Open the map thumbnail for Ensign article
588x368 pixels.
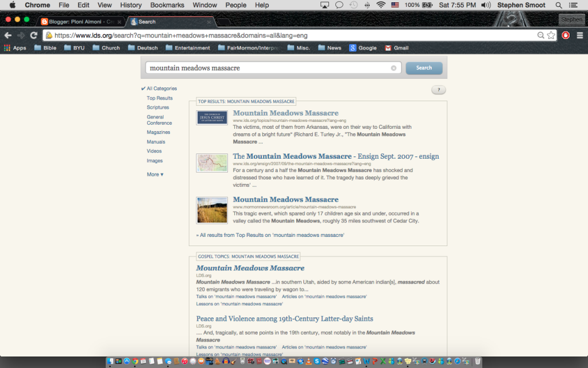[212, 163]
